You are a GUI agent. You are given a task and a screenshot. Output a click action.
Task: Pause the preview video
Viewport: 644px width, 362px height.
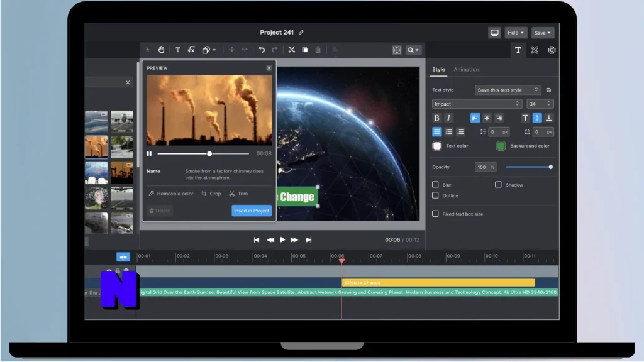(x=149, y=153)
